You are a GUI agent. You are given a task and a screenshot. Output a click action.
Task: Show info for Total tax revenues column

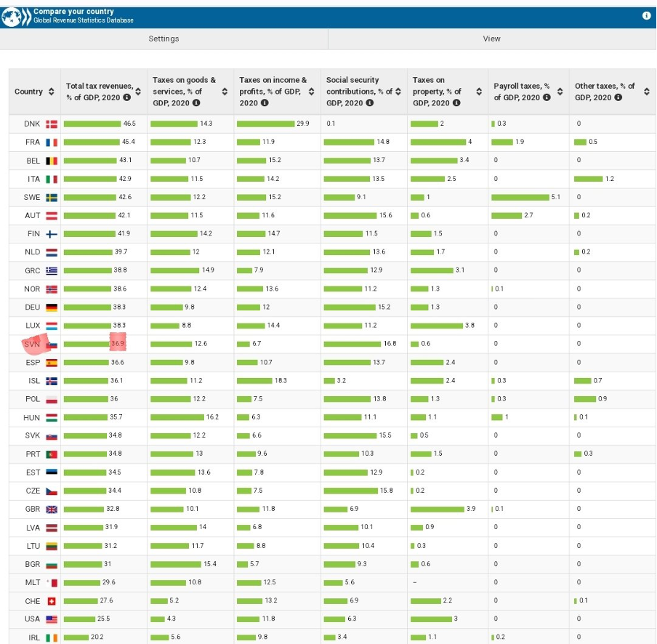pyautogui.click(x=126, y=97)
